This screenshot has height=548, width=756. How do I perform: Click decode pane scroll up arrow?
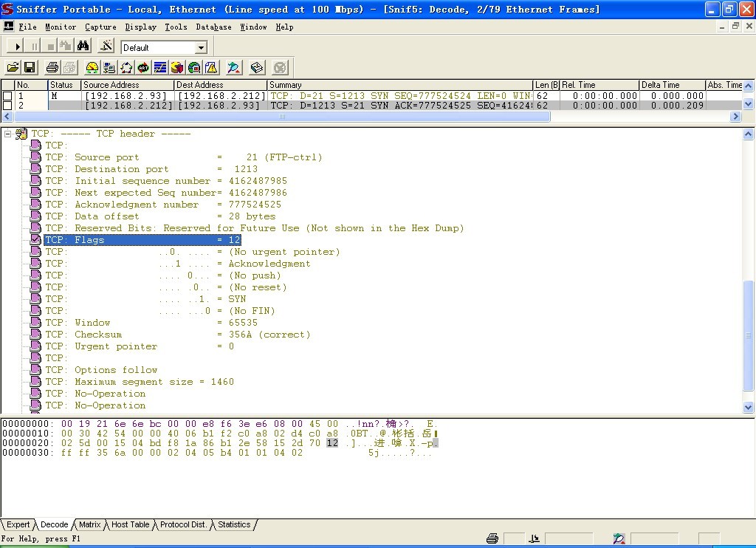click(749, 134)
